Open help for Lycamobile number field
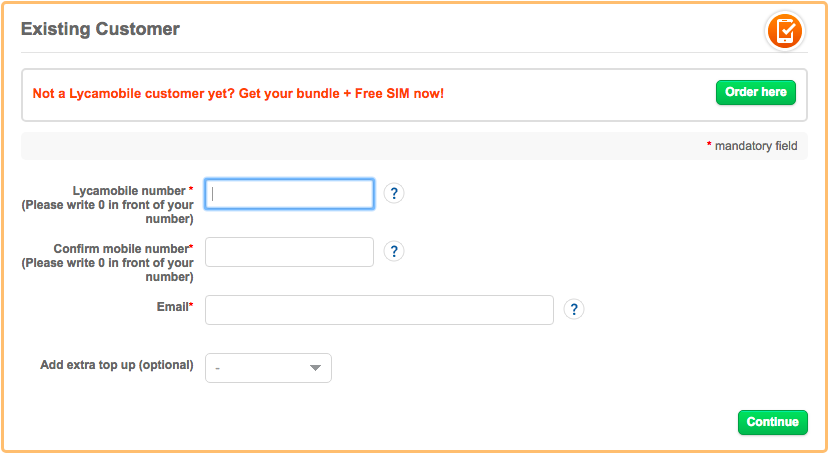Viewport: 828px width, 454px height. (394, 193)
